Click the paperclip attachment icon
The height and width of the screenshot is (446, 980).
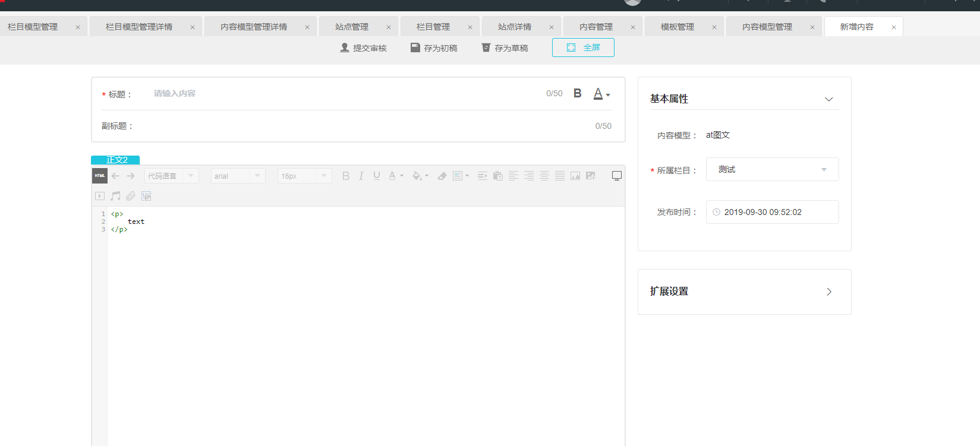coord(131,196)
